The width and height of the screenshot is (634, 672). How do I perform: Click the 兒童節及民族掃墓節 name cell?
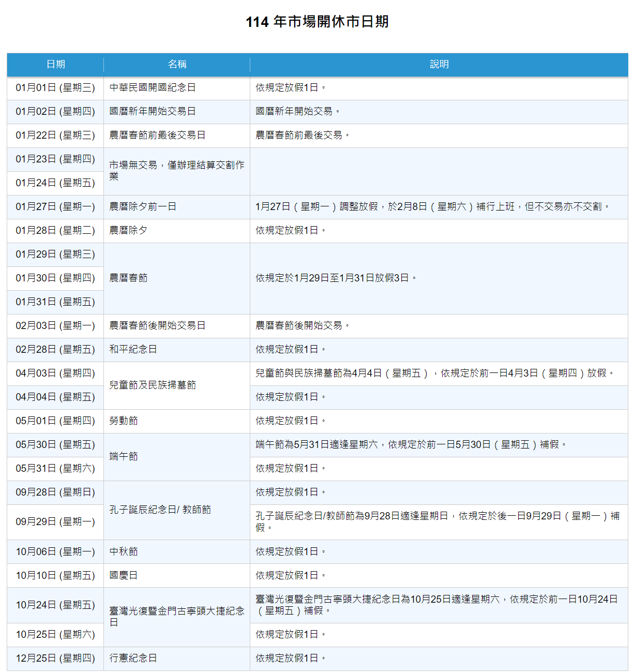[x=153, y=385]
